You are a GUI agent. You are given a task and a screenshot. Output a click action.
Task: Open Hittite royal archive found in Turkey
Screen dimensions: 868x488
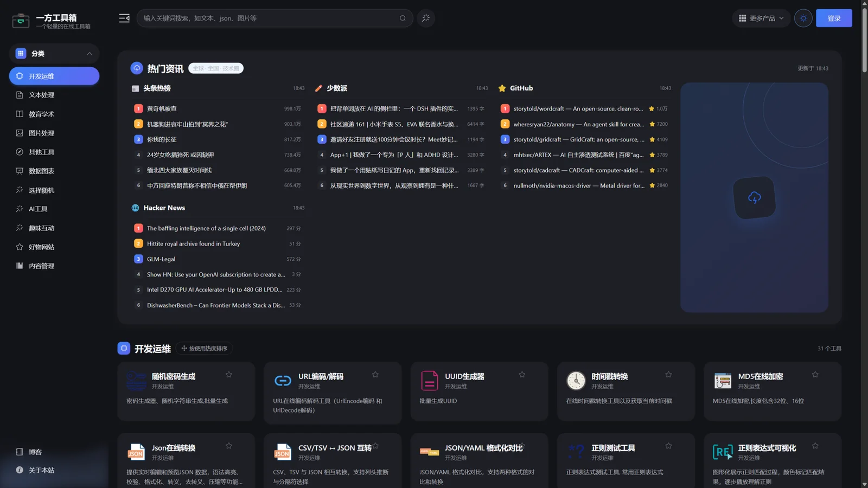coord(193,243)
